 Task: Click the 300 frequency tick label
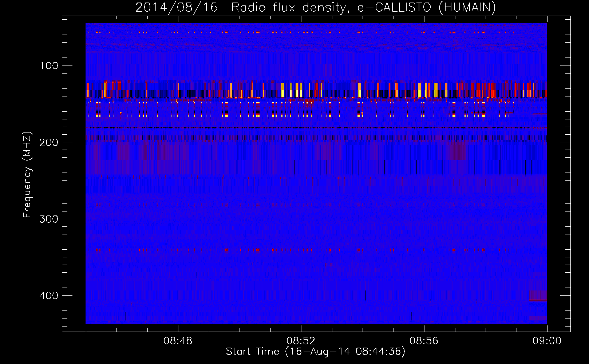[49, 219]
